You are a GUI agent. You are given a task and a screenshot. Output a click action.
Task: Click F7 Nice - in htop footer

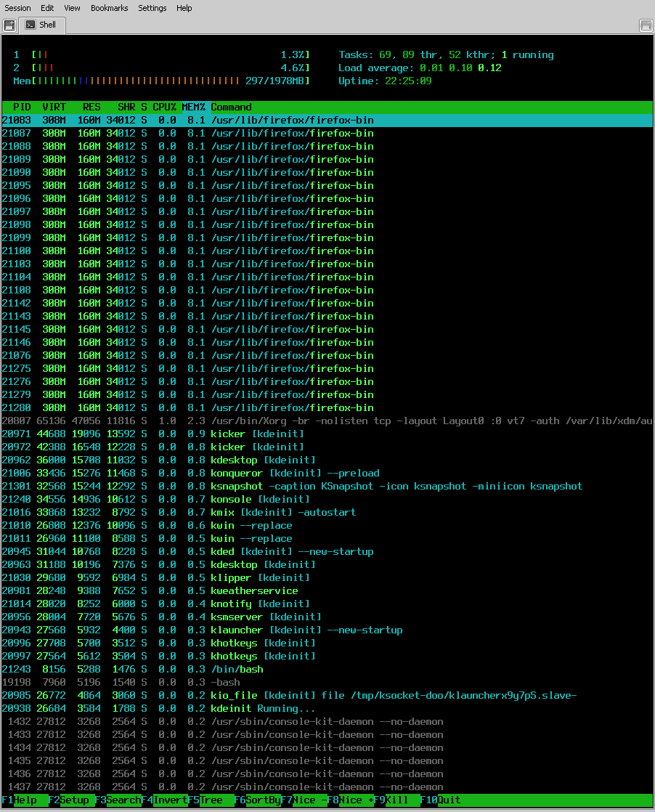pos(304,800)
